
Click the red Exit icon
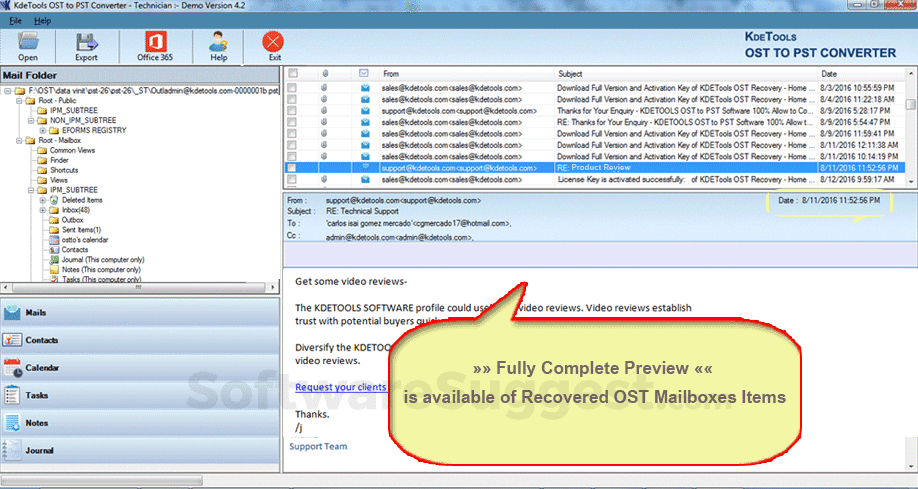273,42
